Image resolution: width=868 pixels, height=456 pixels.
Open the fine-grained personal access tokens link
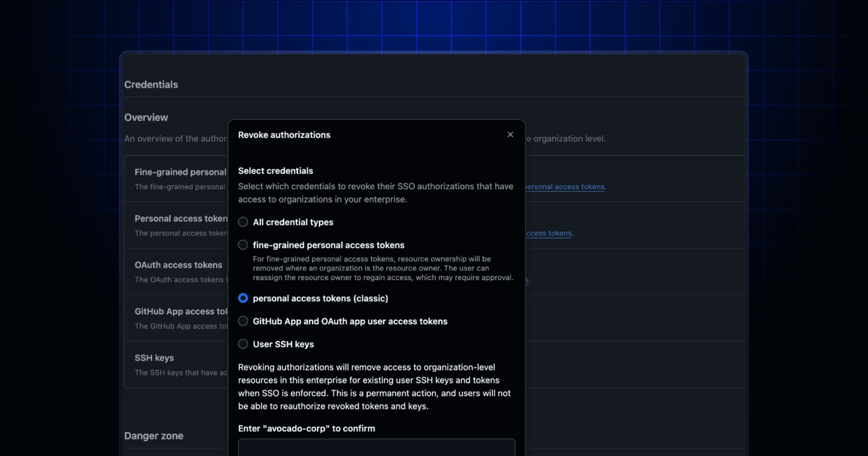click(x=565, y=187)
